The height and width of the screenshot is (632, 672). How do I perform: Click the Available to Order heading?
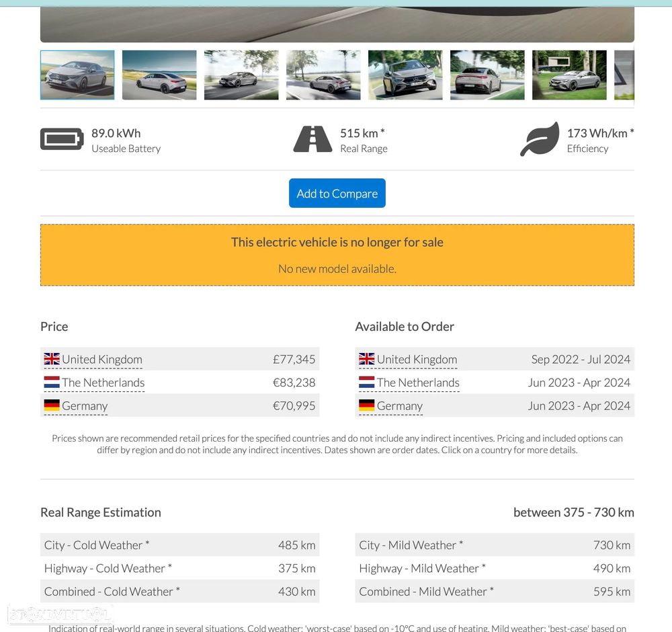point(405,326)
